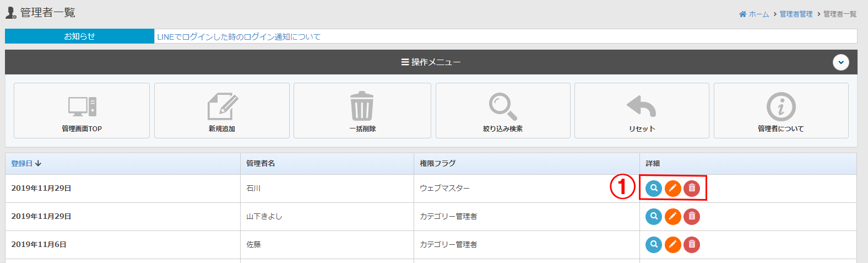
Task: Click the 一括削除 bulk delete tile
Action: (x=362, y=111)
